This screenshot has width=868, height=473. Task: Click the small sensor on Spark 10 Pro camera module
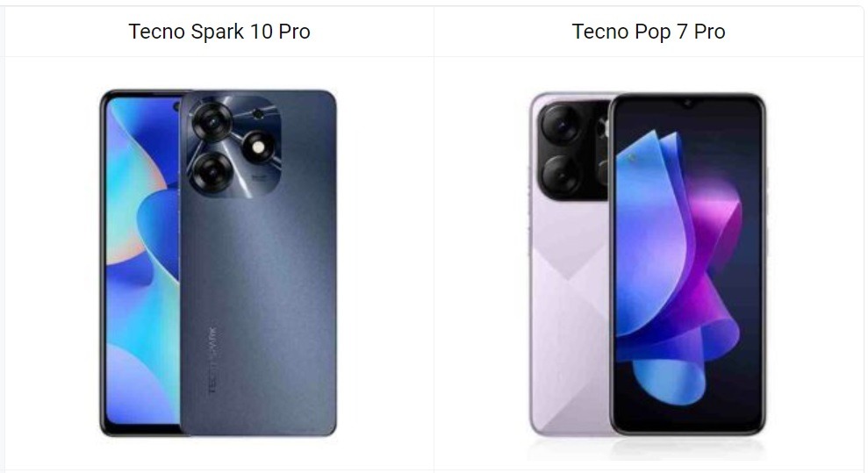[x=258, y=114]
